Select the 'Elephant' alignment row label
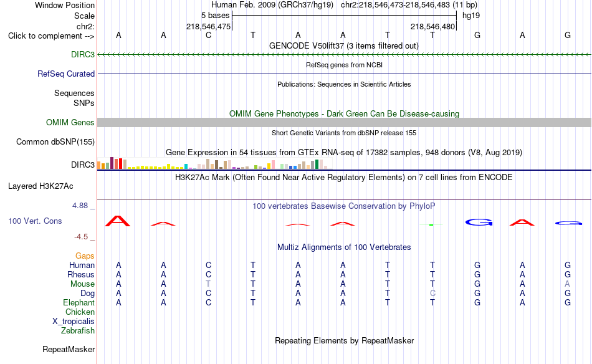Image resolution: width=592 pixels, height=364 pixels. click(x=79, y=303)
